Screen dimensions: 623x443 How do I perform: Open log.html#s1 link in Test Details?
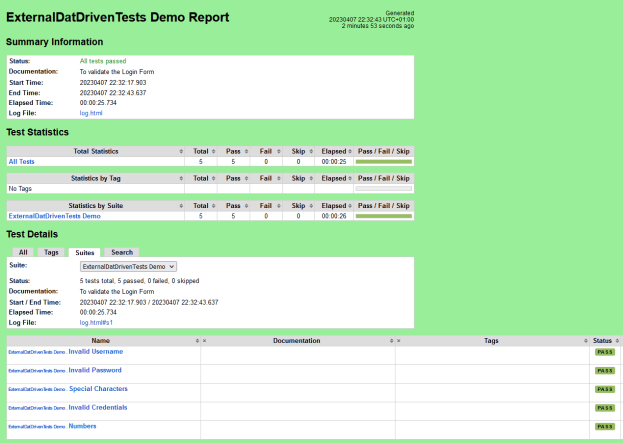96,323
